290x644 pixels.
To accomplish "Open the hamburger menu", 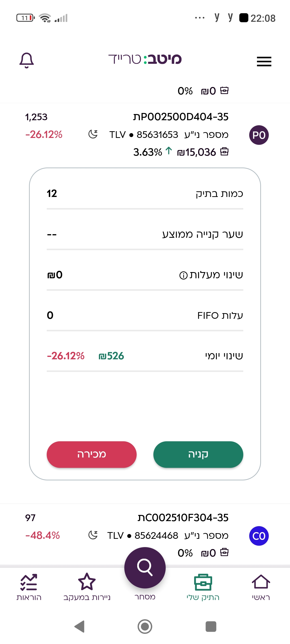I will pos(264,61).
